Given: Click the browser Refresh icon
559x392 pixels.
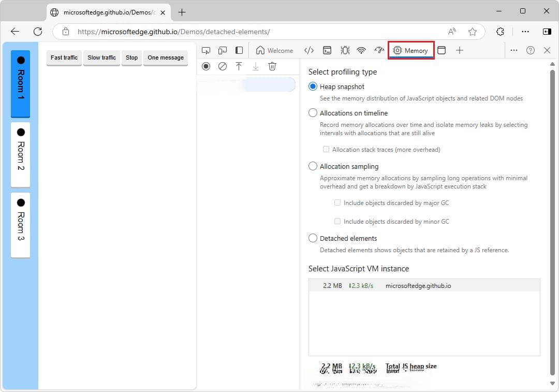Looking at the screenshot, I should (x=38, y=32).
